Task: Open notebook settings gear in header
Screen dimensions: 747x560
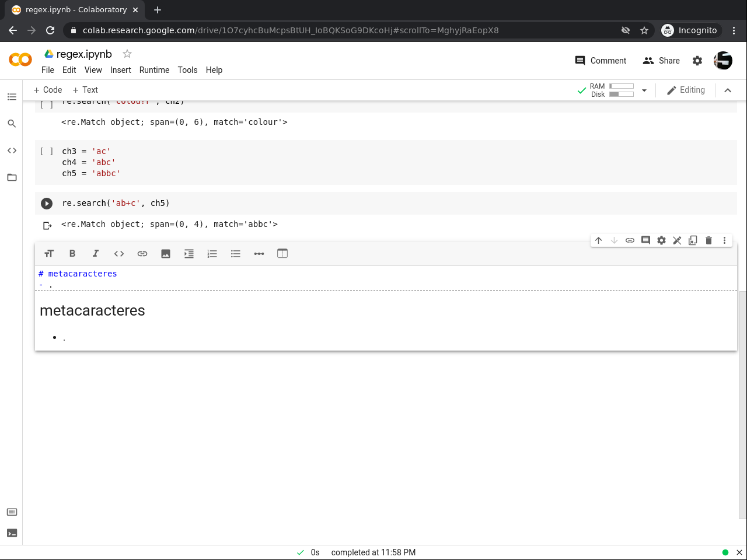Action: tap(697, 61)
